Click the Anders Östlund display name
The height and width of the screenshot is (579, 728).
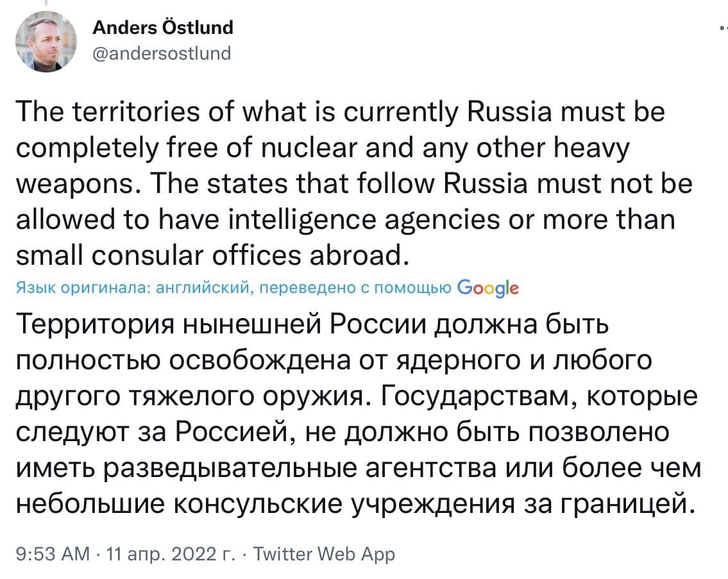(163, 28)
